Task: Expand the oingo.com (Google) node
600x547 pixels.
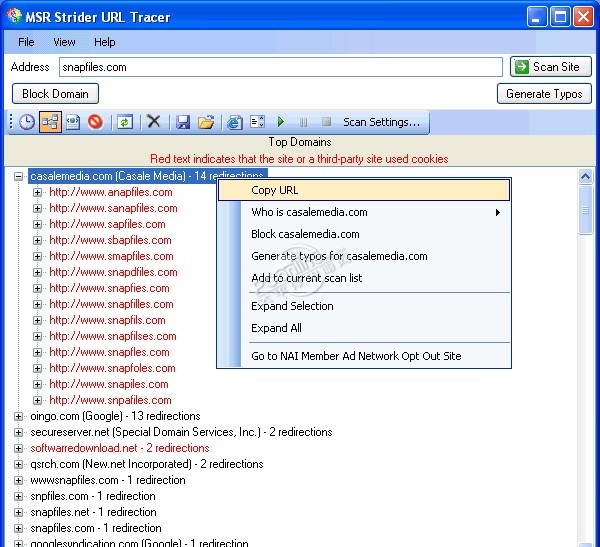Action: pyautogui.click(x=18, y=416)
